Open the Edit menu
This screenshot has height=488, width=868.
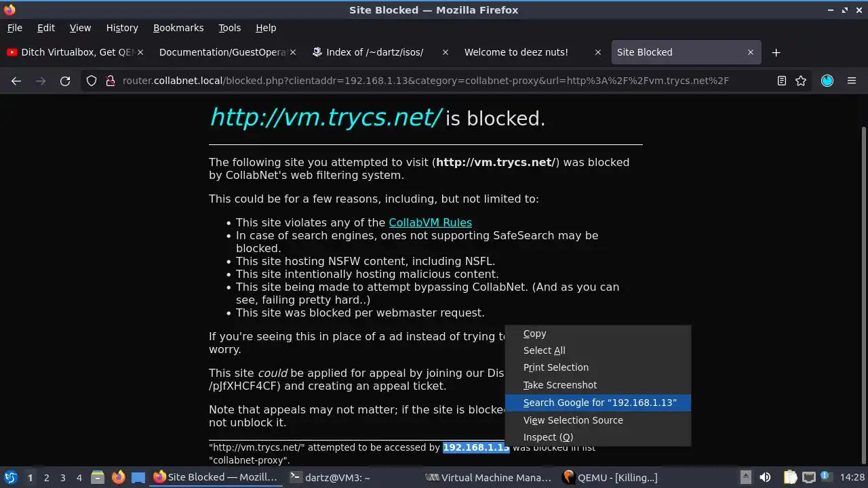tap(45, 28)
